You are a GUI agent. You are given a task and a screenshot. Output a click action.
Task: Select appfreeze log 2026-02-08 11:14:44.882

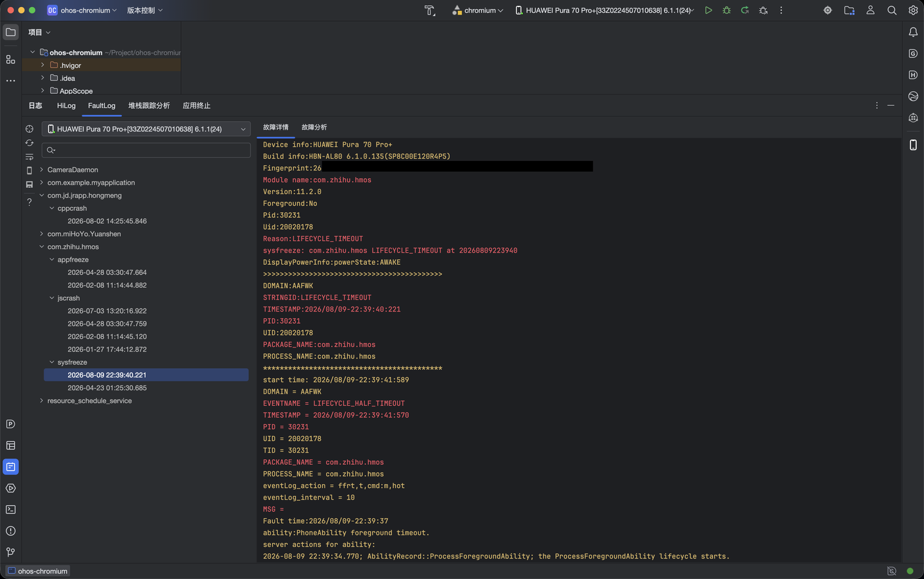pyautogui.click(x=107, y=285)
